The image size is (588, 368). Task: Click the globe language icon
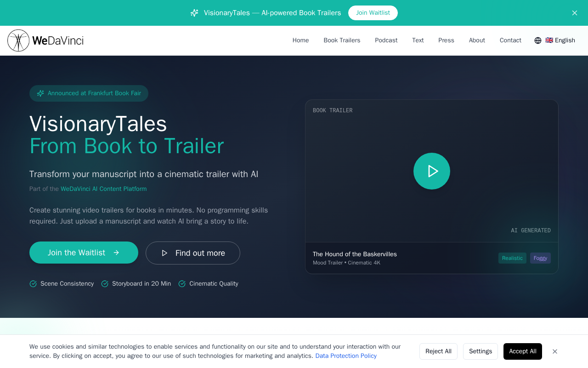[x=538, y=40]
